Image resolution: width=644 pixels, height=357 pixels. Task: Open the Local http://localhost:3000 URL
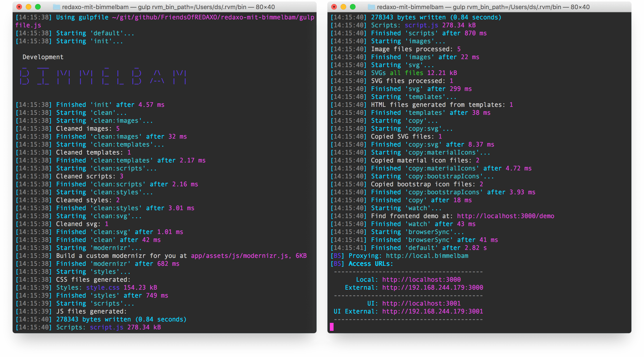tap(421, 280)
